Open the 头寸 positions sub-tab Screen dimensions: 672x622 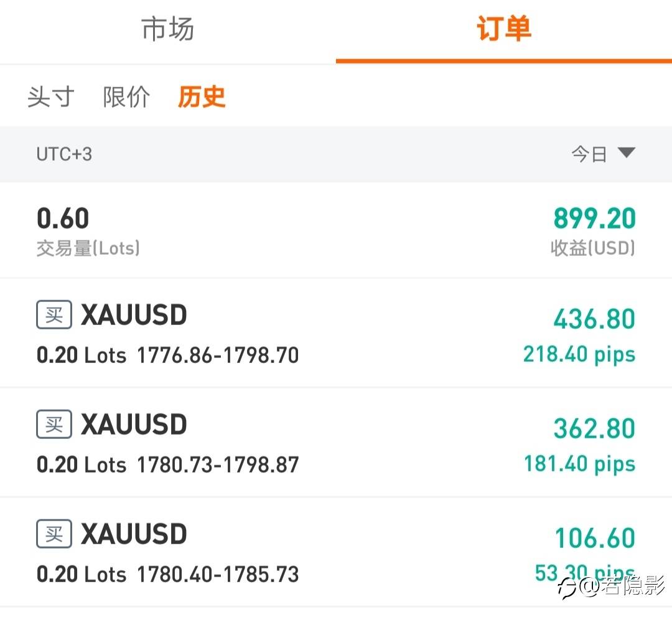click(51, 97)
